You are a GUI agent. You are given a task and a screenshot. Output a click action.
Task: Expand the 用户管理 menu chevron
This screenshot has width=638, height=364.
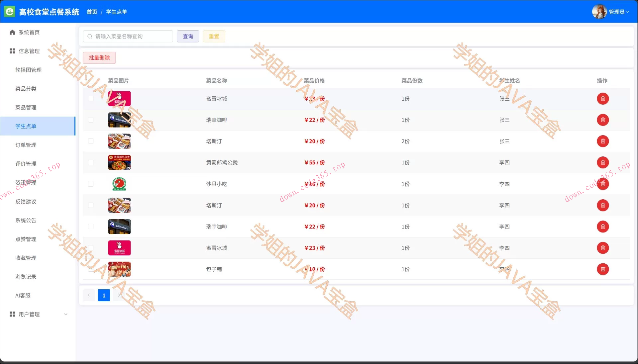click(65, 314)
